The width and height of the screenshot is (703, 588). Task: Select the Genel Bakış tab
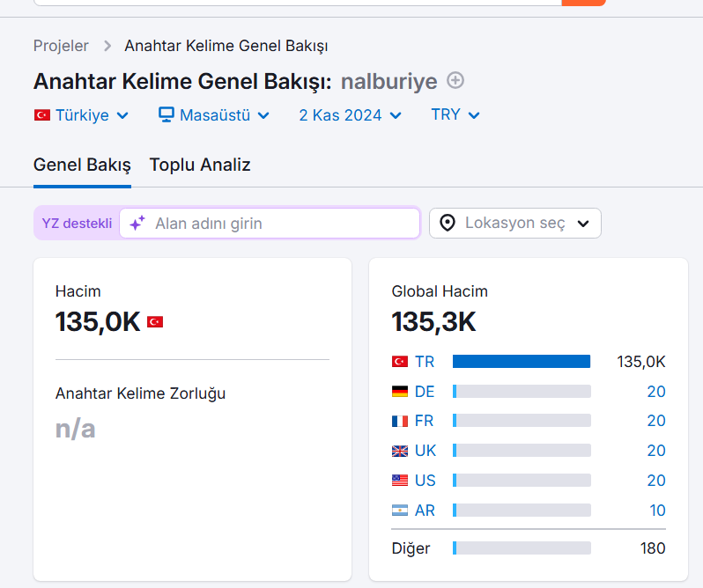click(x=82, y=165)
